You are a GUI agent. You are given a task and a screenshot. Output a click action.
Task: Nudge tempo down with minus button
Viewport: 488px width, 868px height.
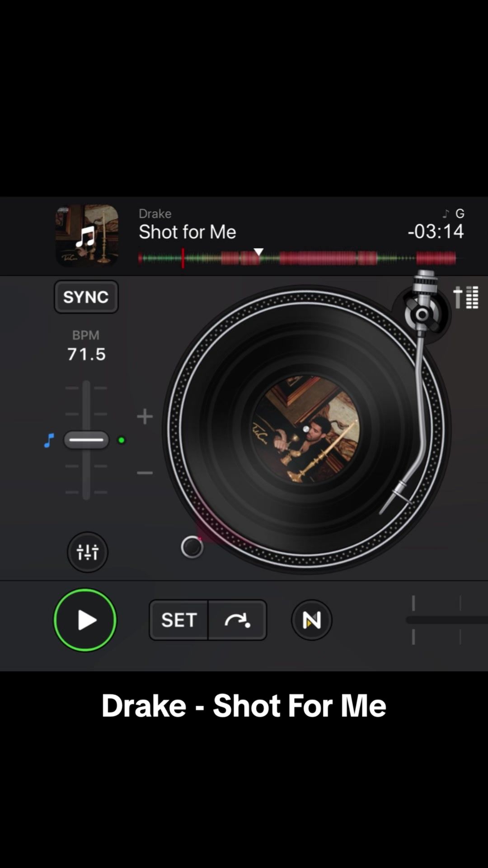click(x=145, y=473)
